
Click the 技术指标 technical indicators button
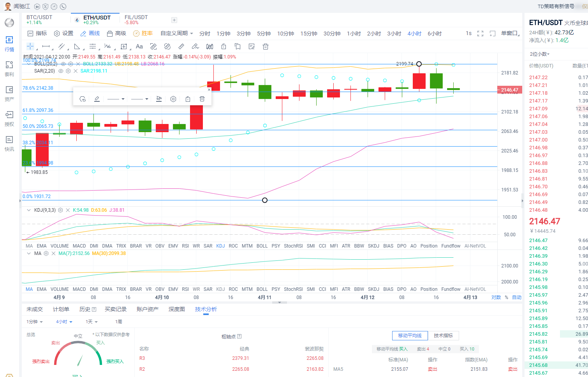pos(443,336)
